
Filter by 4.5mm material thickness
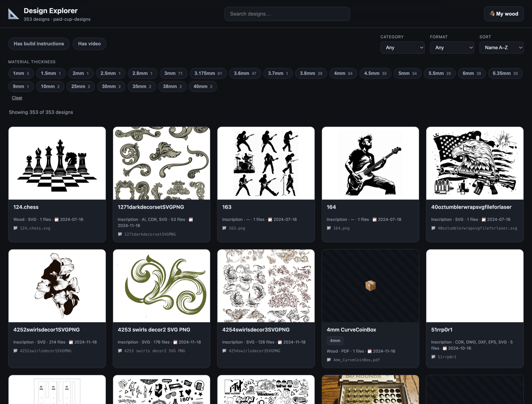pos(375,73)
